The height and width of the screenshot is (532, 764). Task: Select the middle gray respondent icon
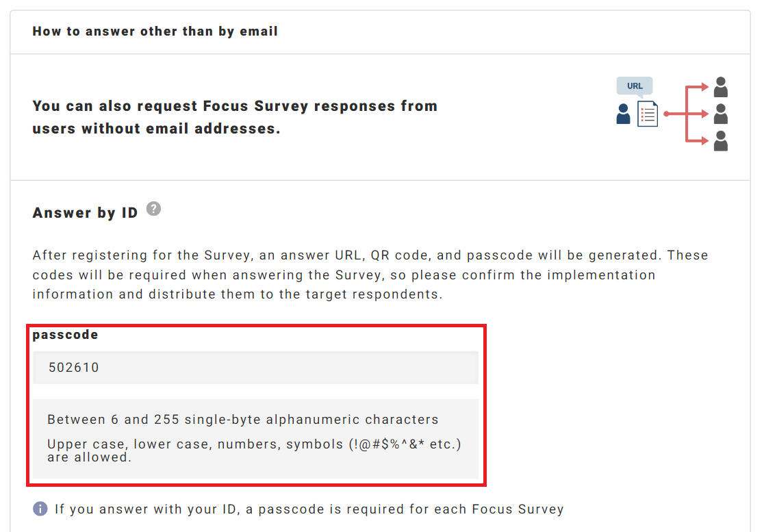click(720, 114)
